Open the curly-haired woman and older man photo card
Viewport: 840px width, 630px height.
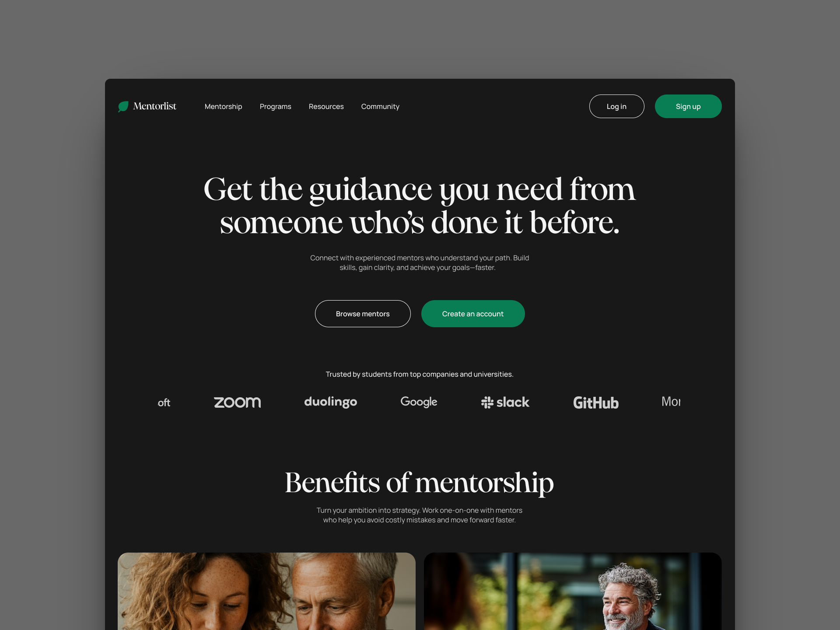click(266, 591)
